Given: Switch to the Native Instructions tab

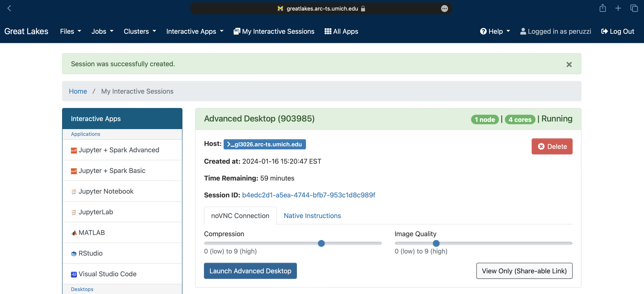Looking at the screenshot, I should (312, 216).
